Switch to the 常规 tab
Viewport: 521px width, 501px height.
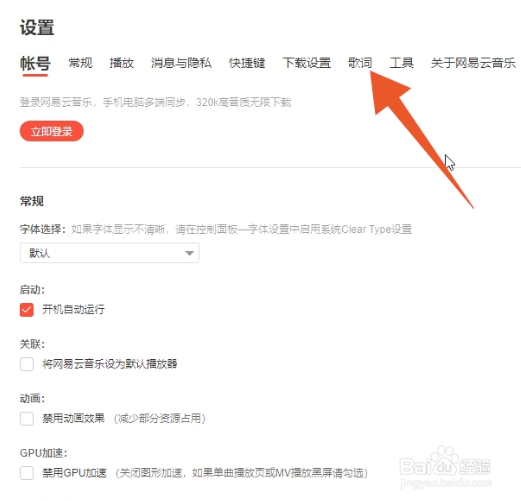click(80, 63)
